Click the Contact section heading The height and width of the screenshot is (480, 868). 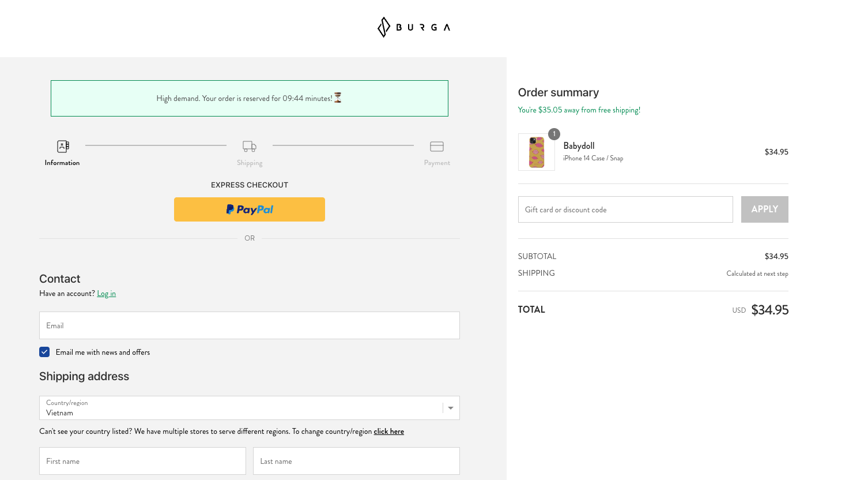point(60,279)
